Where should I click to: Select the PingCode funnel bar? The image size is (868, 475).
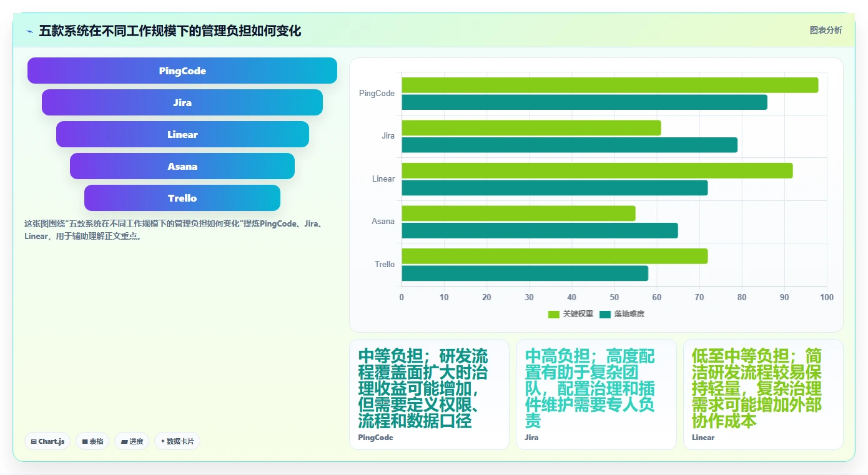click(182, 71)
